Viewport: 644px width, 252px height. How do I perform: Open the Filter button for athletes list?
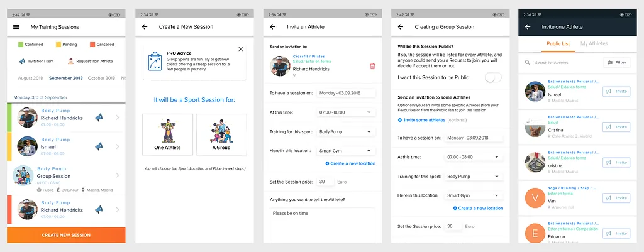(616, 62)
